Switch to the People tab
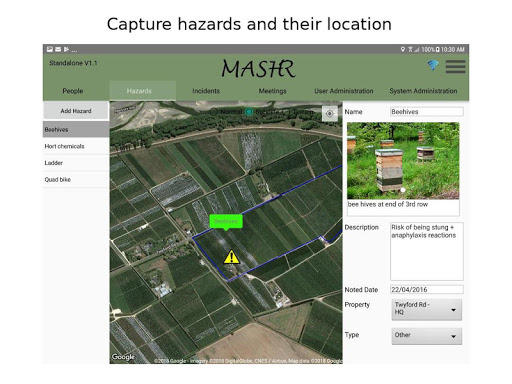This screenshot has height=384, width=512. [x=73, y=91]
